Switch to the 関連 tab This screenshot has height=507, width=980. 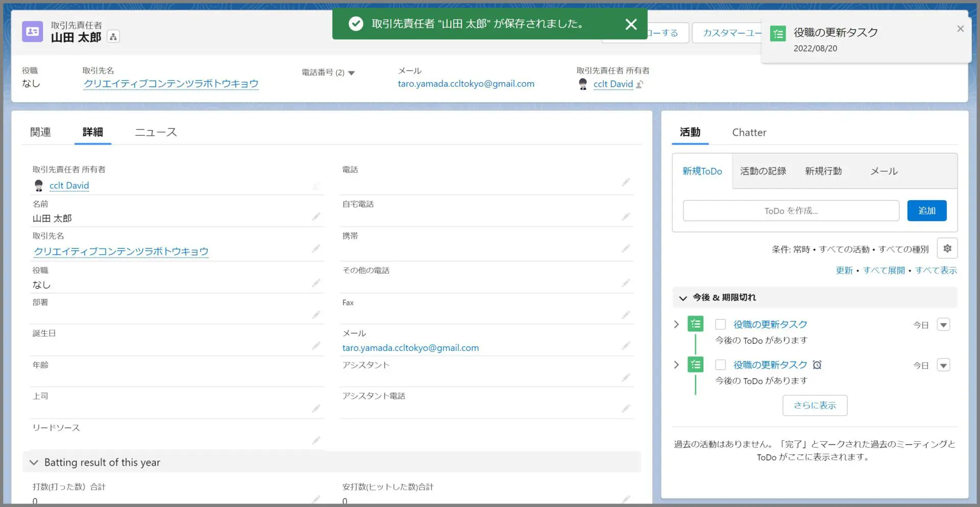pos(40,132)
